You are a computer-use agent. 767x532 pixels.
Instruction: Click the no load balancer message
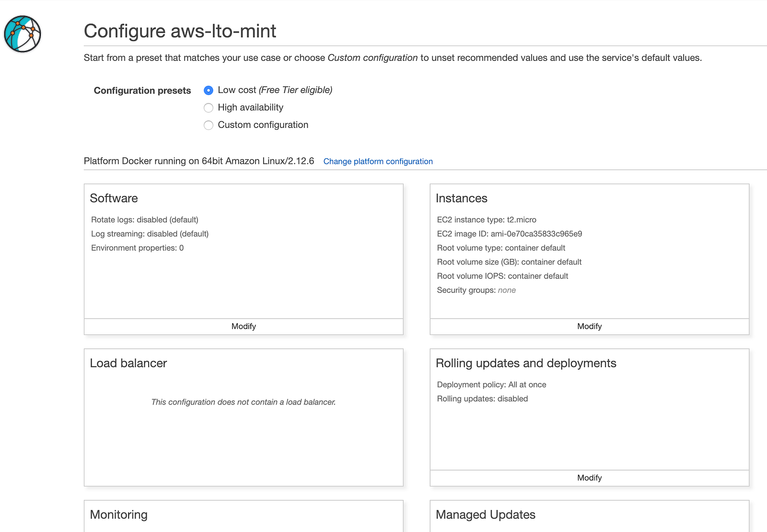tap(244, 402)
